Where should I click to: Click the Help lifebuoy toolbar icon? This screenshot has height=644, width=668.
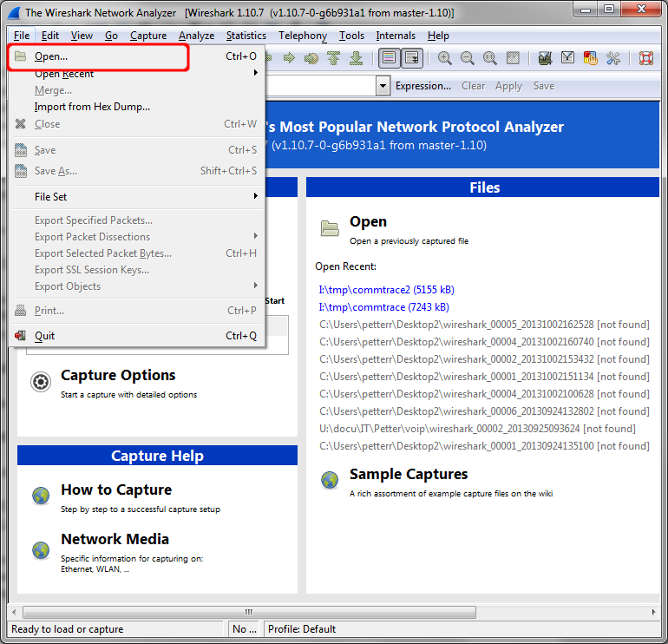coord(645,58)
